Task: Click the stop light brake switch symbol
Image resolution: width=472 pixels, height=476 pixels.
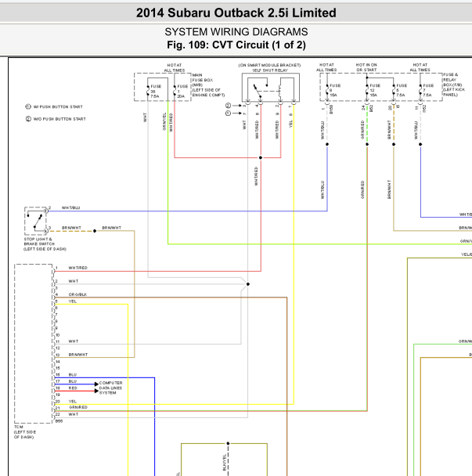Action: coord(36,221)
